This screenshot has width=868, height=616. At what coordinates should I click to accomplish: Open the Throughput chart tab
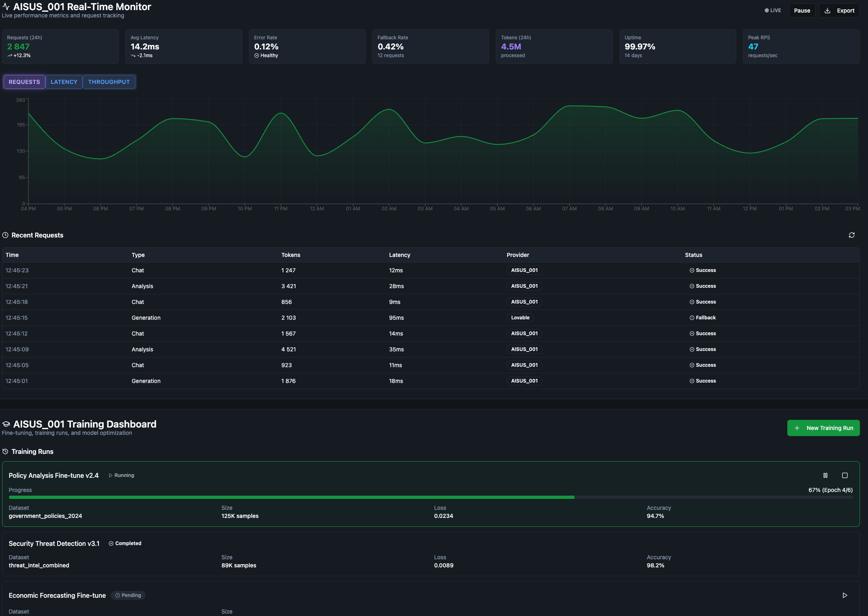(x=109, y=82)
